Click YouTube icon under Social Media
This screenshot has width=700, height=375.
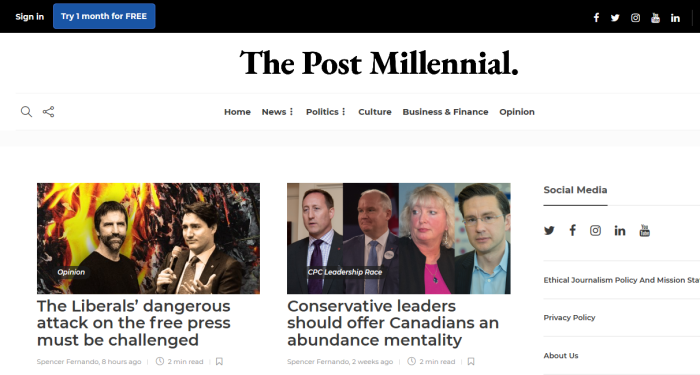(x=645, y=230)
